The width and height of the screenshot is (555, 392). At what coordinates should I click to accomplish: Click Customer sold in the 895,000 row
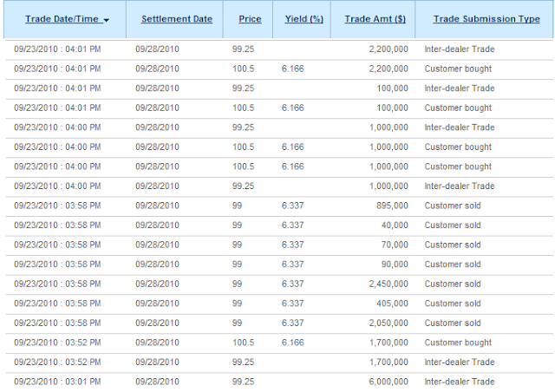[453, 206]
